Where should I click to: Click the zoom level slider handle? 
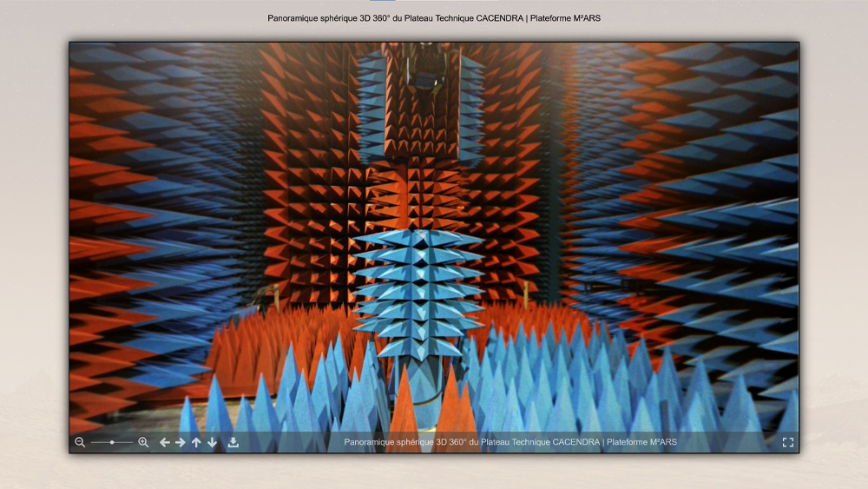click(x=112, y=442)
